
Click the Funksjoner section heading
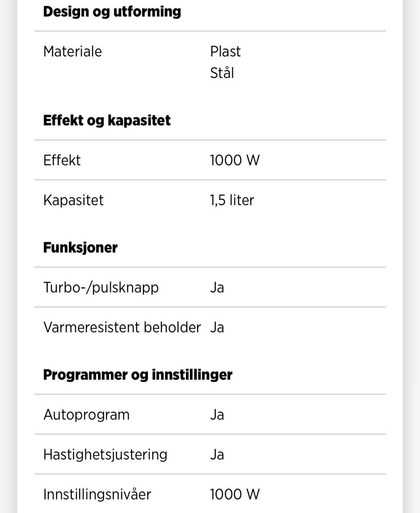(x=80, y=248)
